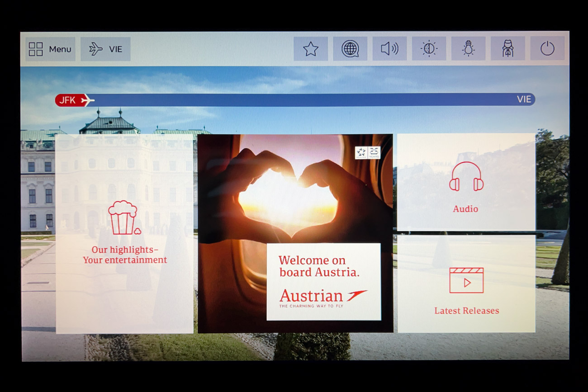Image resolution: width=588 pixels, height=392 pixels.
Task: Toggle the reading light bulb icon
Action: pos(468,49)
